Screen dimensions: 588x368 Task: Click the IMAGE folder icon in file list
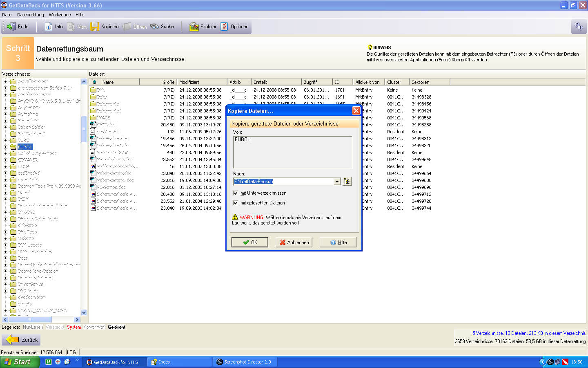[x=93, y=118]
